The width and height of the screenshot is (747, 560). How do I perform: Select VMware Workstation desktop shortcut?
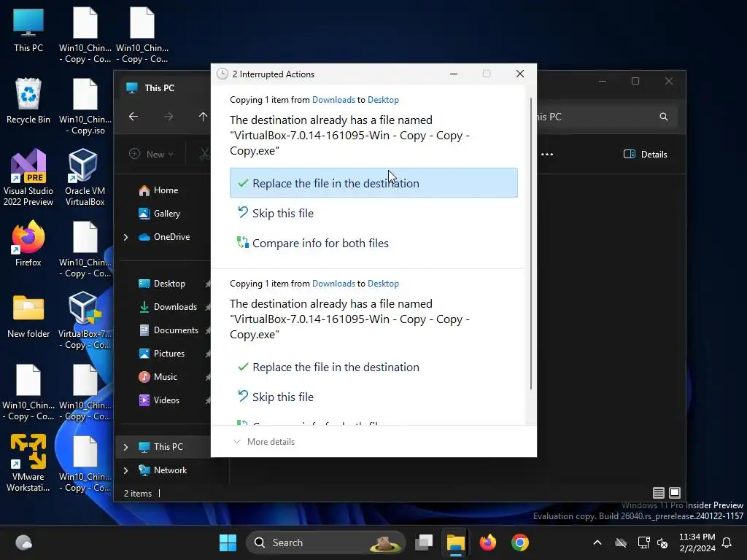point(28,463)
